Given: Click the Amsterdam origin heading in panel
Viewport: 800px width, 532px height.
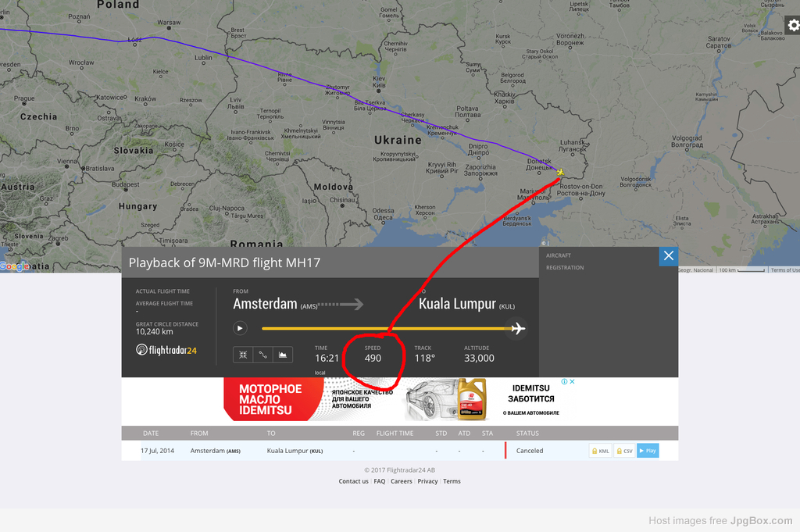Looking at the screenshot, I should 266,304.
